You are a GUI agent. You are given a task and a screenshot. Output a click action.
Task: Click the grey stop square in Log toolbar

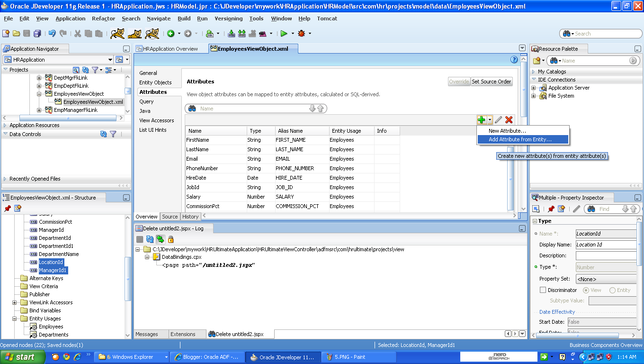click(140, 239)
